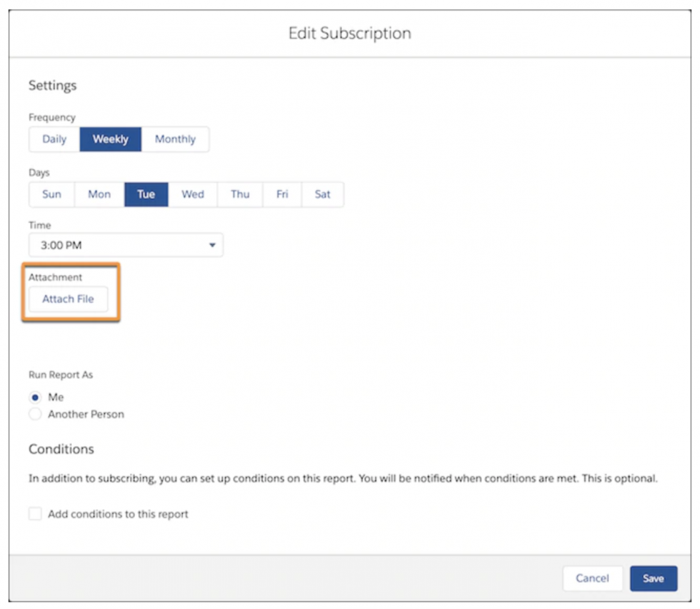Choose Friday as a delivery day
Screen dimensions: 700x609
281,194
